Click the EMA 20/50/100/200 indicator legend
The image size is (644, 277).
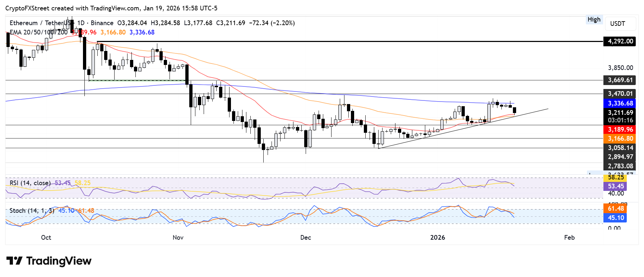point(38,32)
